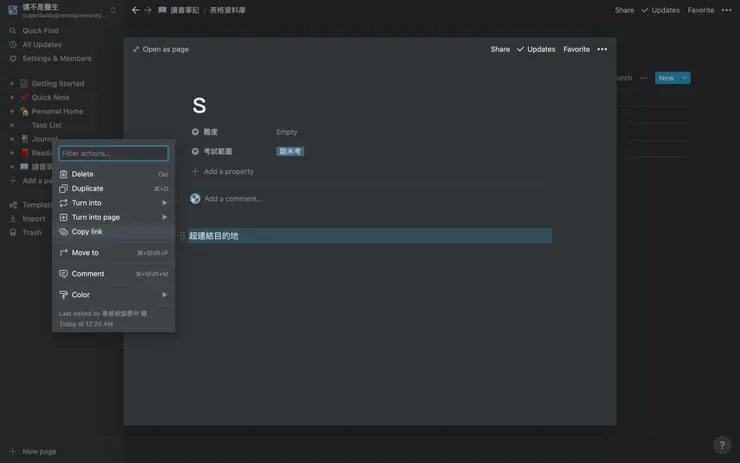The width and height of the screenshot is (740, 463).
Task: Click the blue New button
Action: tap(666, 78)
